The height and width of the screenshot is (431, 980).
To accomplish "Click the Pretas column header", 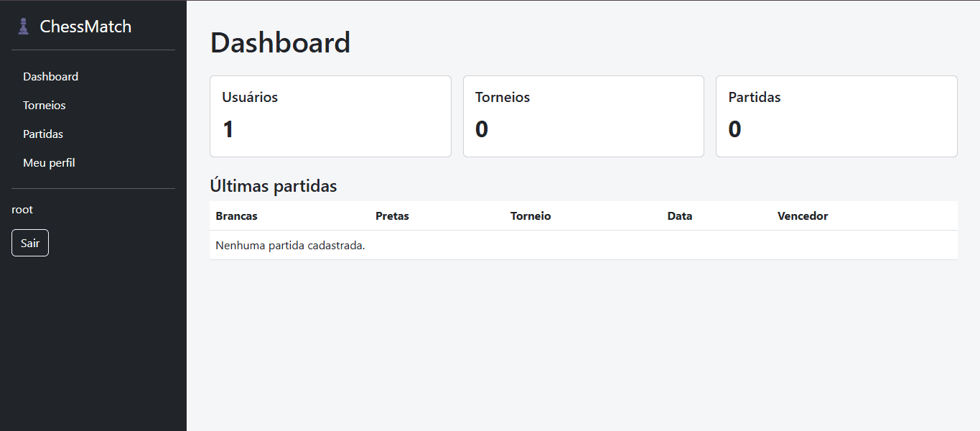I will 392,215.
